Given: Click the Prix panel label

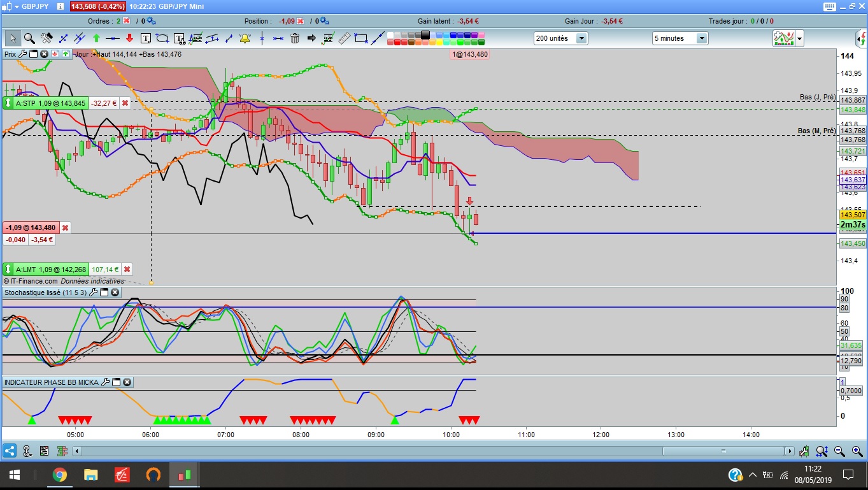Looking at the screenshot, I should [10, 54].
